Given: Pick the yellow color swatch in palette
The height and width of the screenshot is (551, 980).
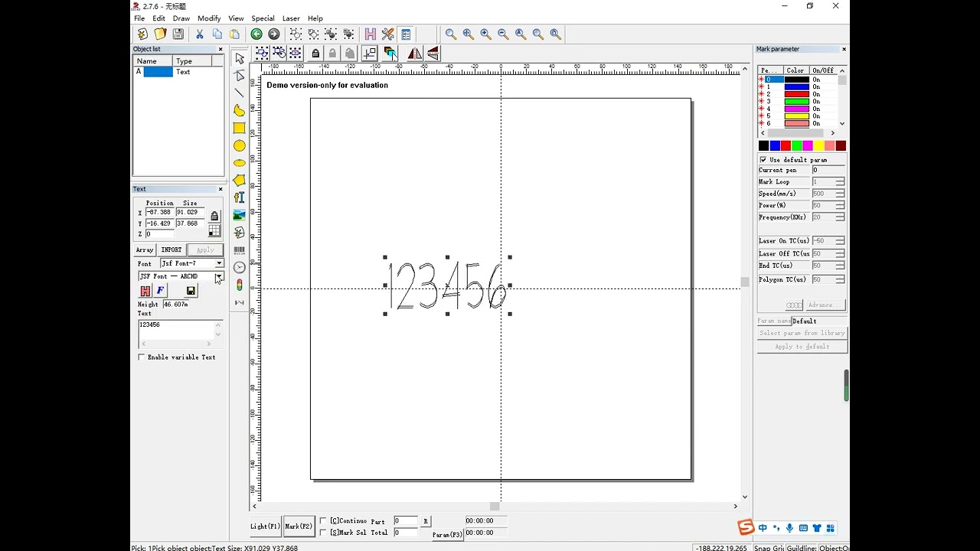Looking at the screenshot, I should tap(818, 145).
